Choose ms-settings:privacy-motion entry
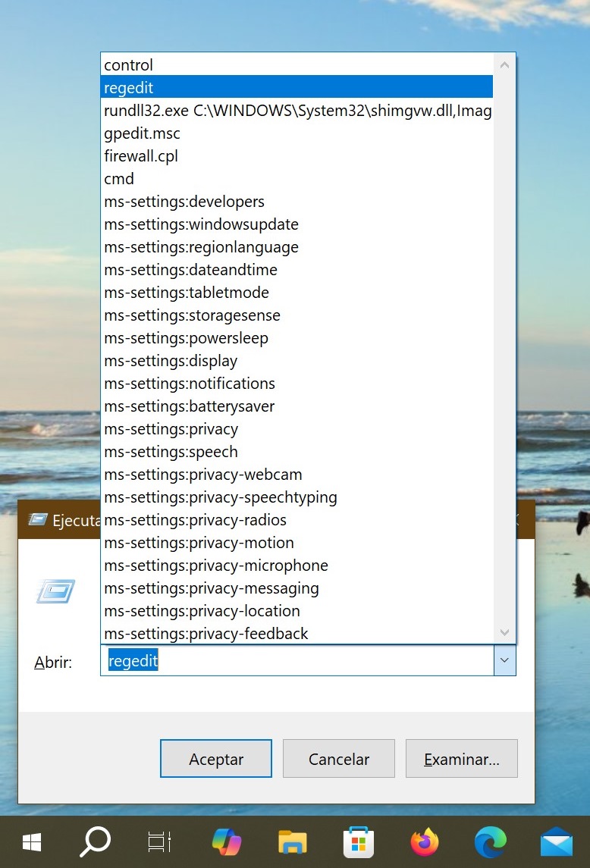 [297, 541]
